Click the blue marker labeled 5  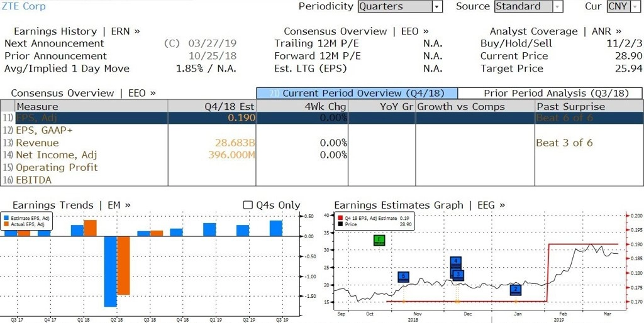point(404,277)
